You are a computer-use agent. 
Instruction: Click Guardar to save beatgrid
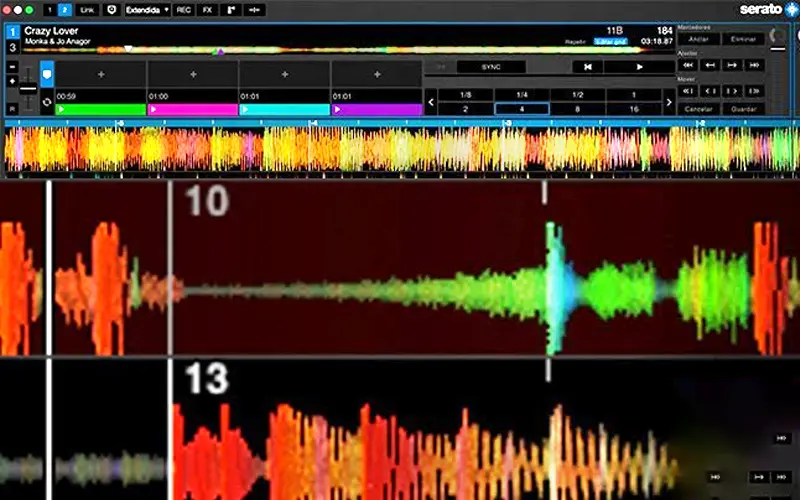coord(743,109)
